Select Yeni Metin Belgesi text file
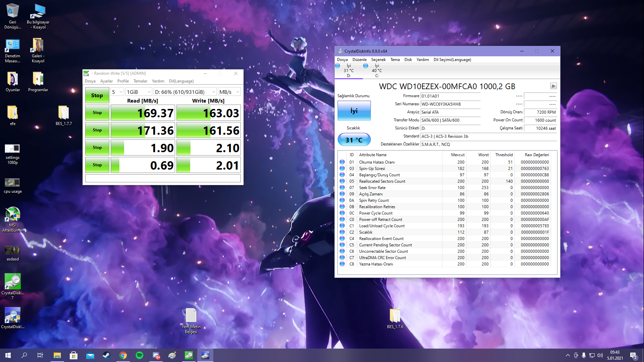This screenshot has height=362, width=644. click(x=191, y=321)
